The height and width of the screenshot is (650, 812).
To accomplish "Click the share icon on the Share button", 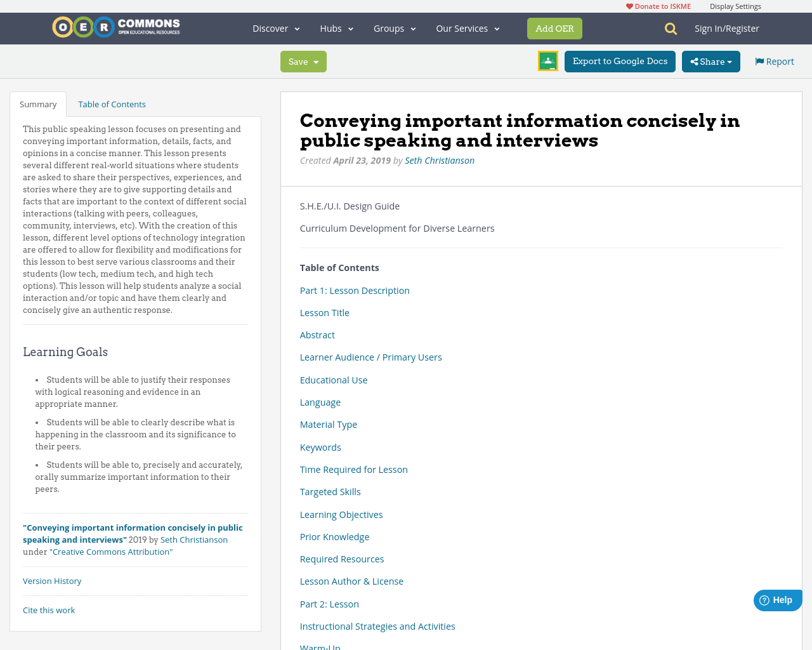I will [x=693, y=61].
